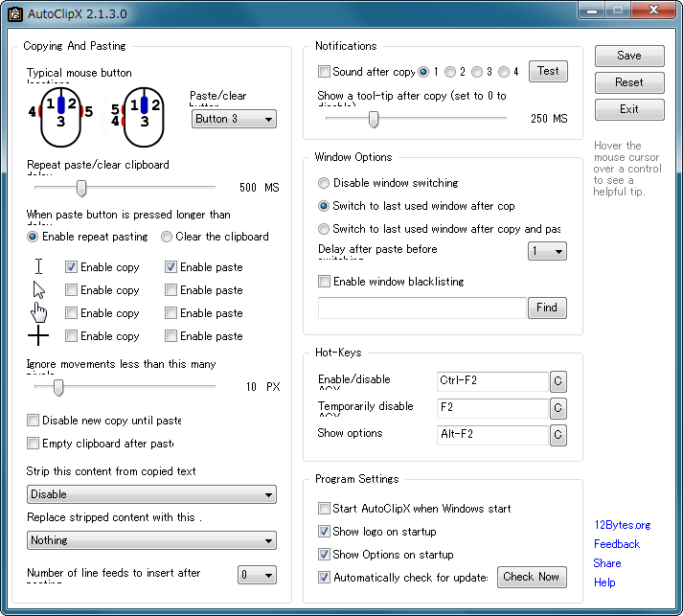Click the window blacklist text field

[422, 308]
